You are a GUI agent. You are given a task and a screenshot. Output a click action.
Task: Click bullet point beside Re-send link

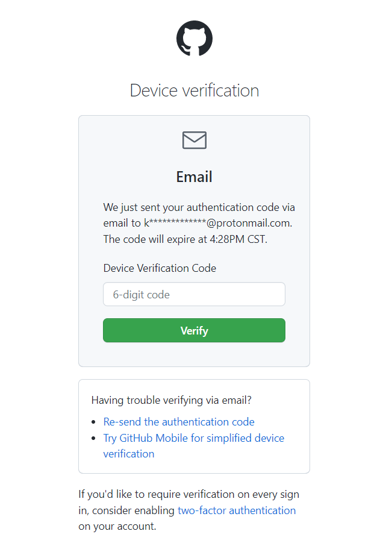(94, 422)
